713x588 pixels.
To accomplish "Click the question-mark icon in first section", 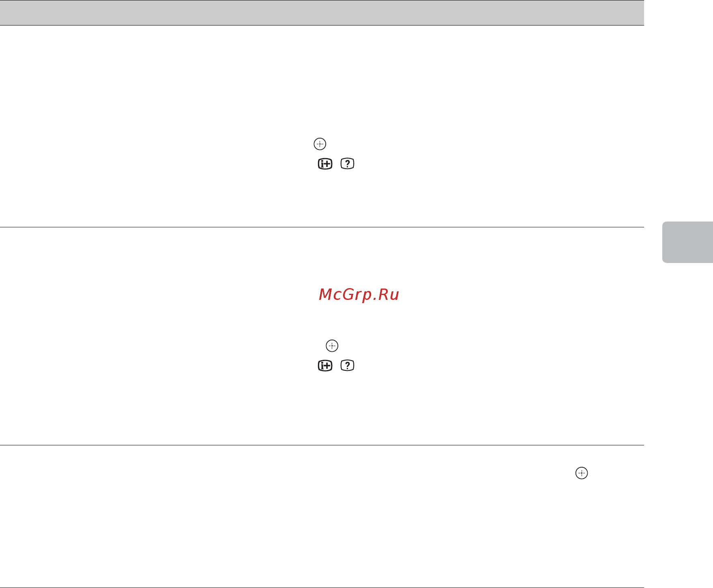I will point(348,164).
